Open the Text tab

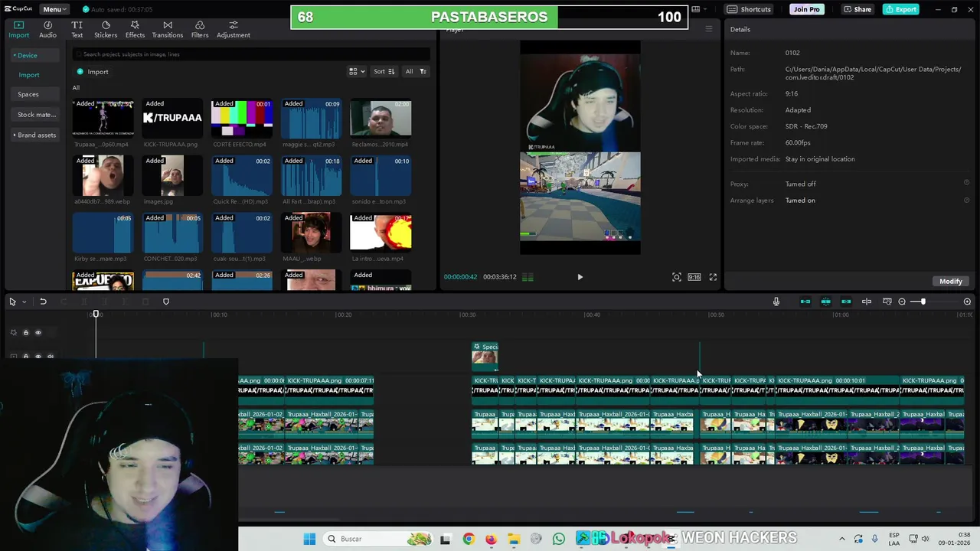click(x=77, y=30)
